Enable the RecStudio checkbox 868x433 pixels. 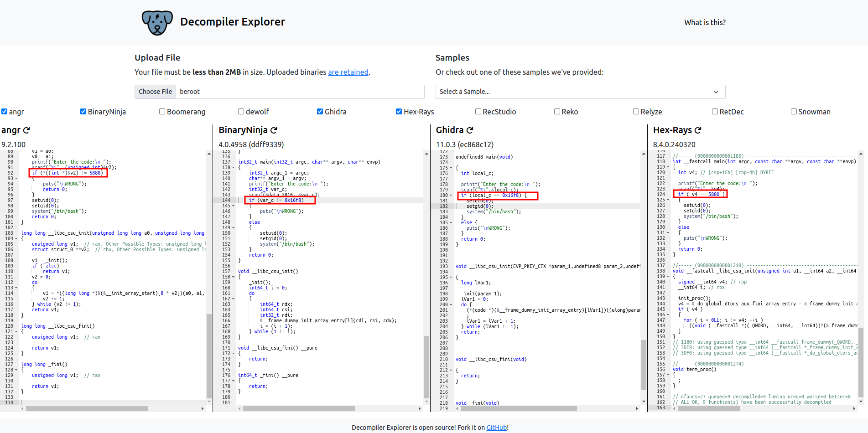[478, 112]
